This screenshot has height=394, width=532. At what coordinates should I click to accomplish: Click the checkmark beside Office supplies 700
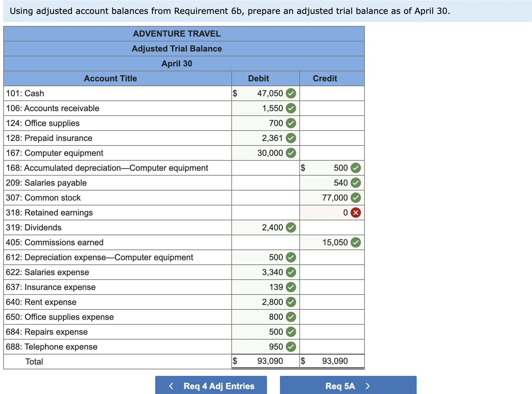pyautogui.click(x=291, y=123)
